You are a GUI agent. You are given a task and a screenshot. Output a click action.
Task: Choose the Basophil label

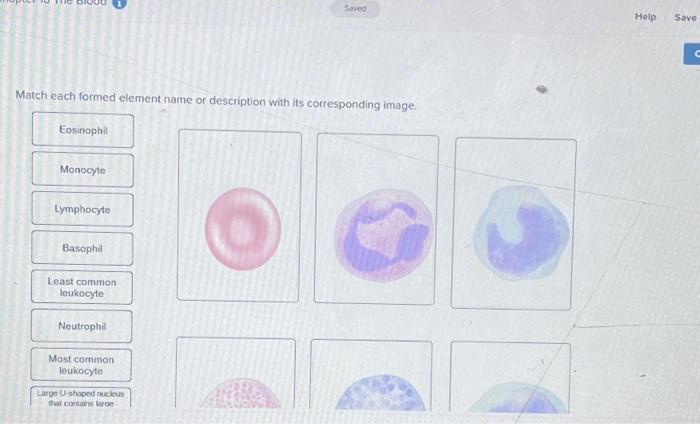click(82, 248)
